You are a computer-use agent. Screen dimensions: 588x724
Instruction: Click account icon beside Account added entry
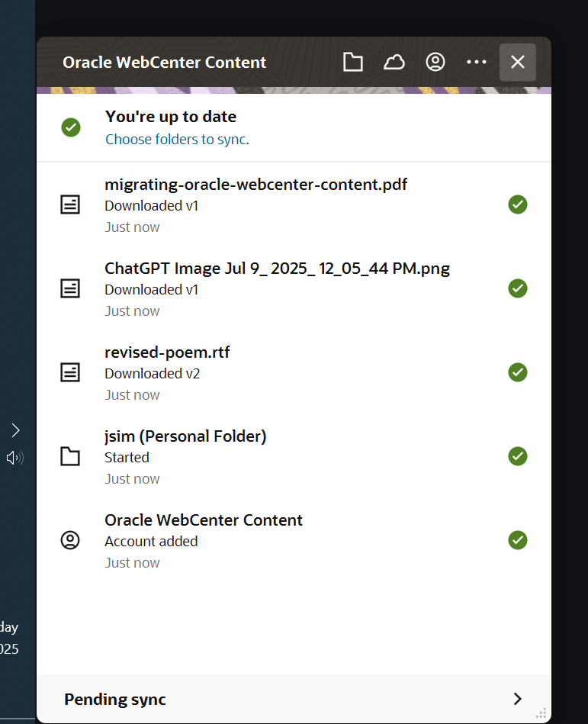pos(70,540)
